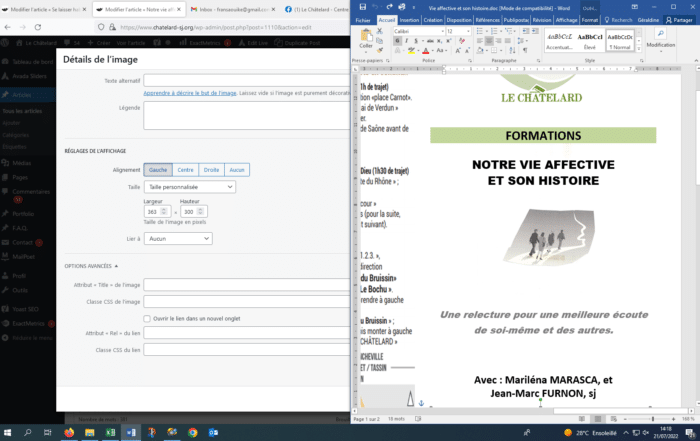Click the Coller paste icon
The image size is (700, 441).
tap(366, 40)
